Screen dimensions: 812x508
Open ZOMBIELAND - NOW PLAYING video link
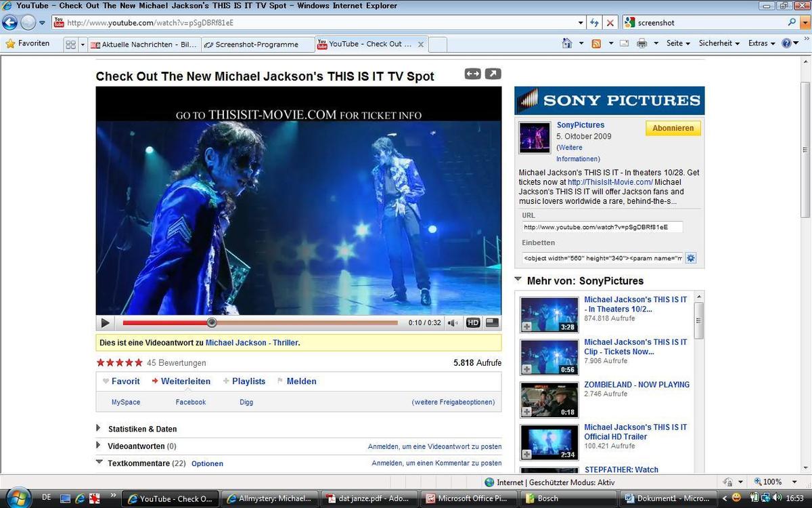pos(637,385)
